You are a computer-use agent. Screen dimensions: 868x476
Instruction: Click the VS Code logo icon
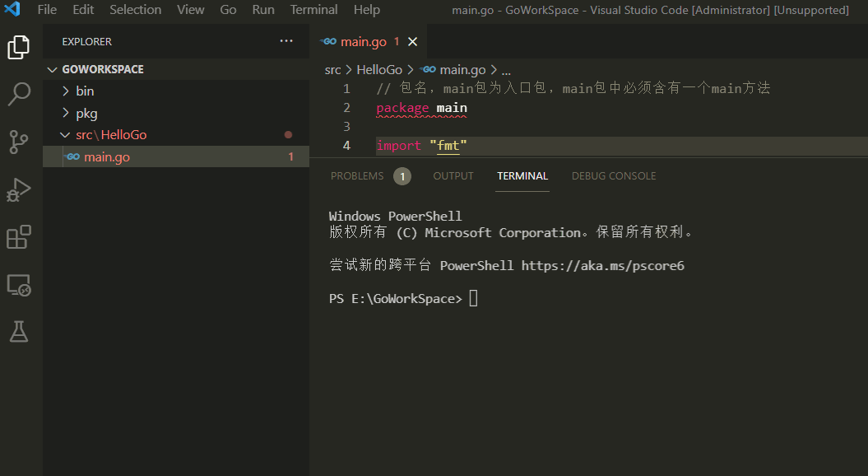coord(12,9)
